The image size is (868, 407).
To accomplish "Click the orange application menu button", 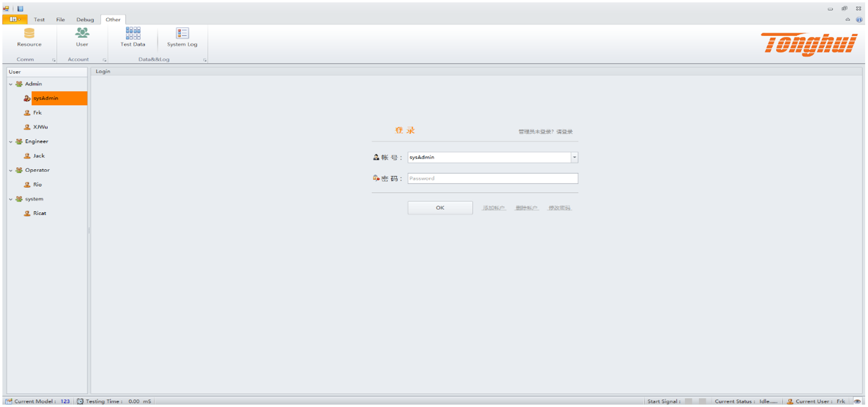I will point(14,20).
